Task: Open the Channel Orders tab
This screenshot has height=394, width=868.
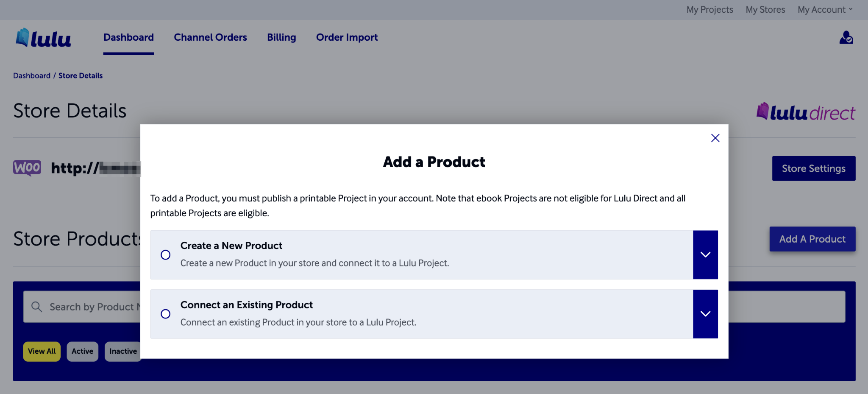Action: coord(210,37)
